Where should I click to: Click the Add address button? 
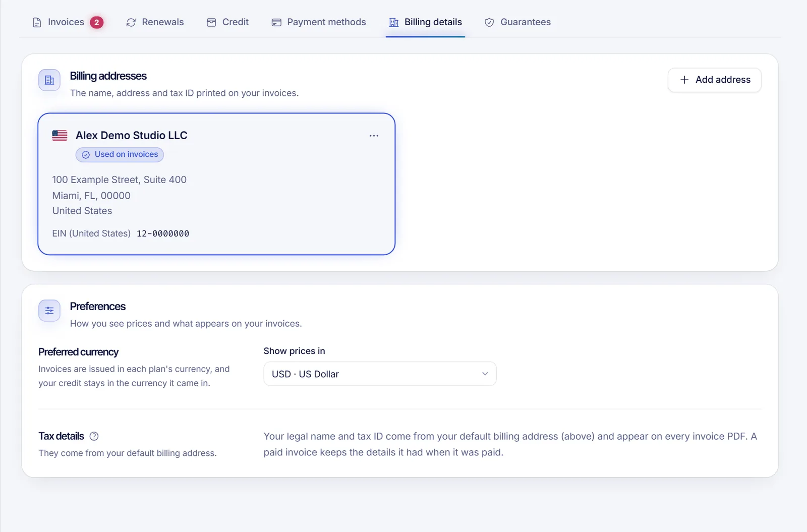coord(714,80)
